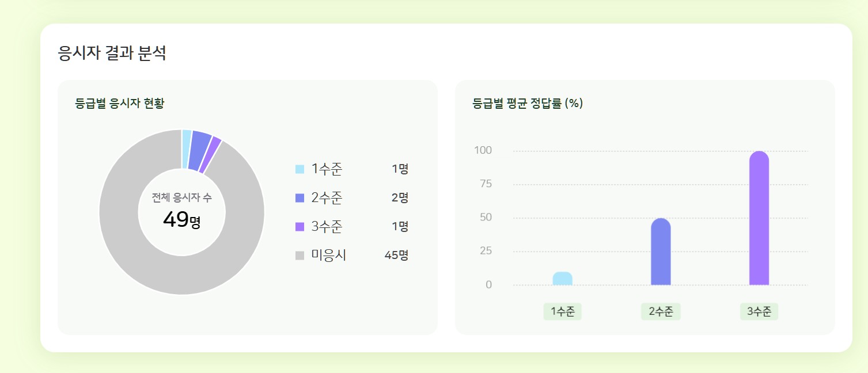
Task: Select the 미응시 legend label
Action: pyautogui.click(x=328, y=256)
